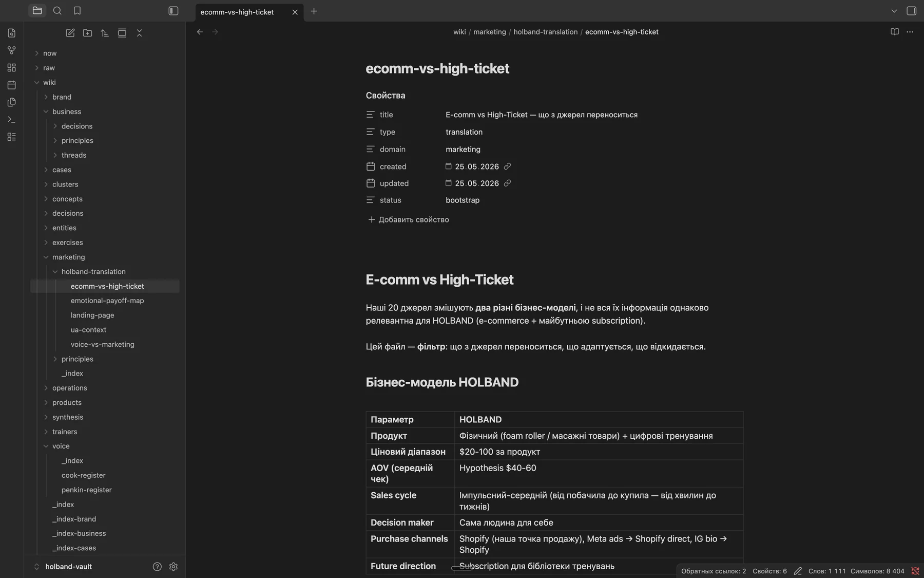This screenshot has height=578, width=924.
Task: Open the landing-page note
Action: click(x=92, y=315)
